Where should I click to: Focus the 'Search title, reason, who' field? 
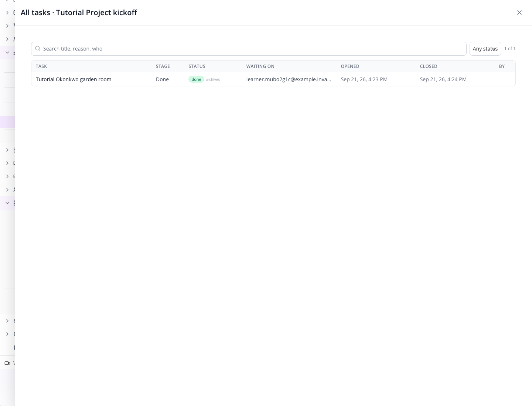(249, 49)
